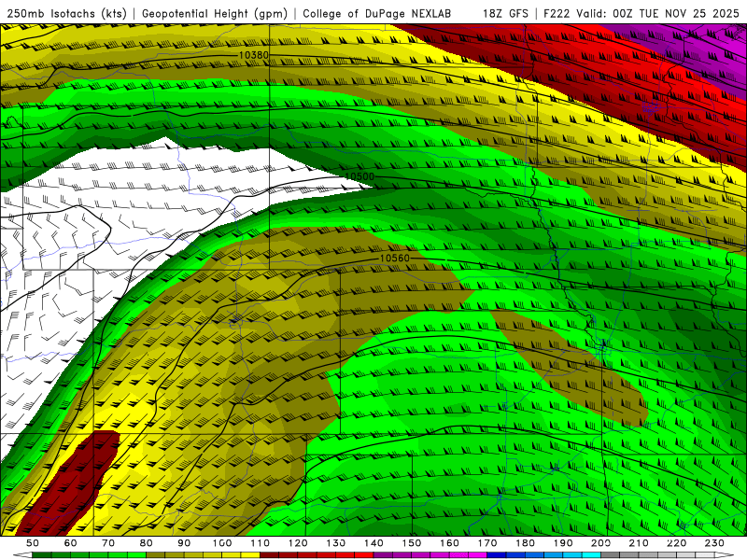The image size is (747, 560).
Task: Click the 220 value on the color scale
Action: 677,543
